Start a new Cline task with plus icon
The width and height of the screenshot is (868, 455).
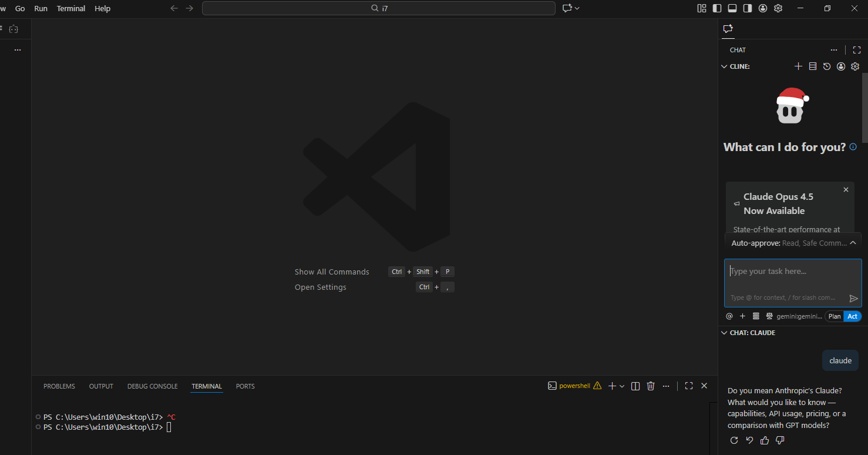pos(798,66)
